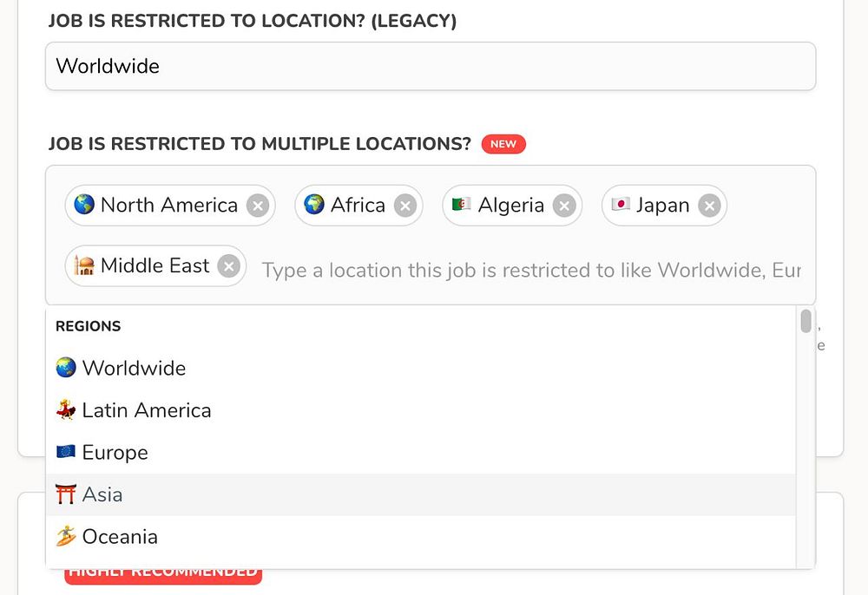Remove the Africa location tag

tap(404, 206)
